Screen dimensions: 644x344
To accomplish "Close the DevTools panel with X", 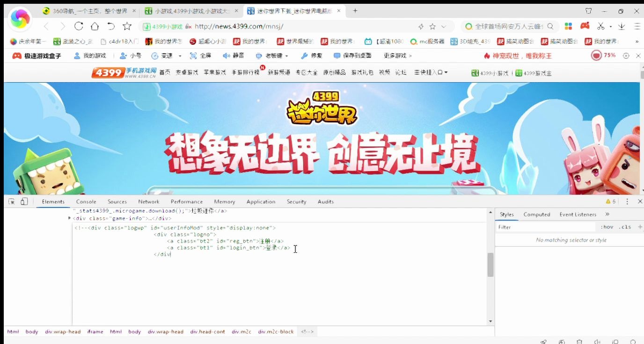I will (x=640, y=201).
